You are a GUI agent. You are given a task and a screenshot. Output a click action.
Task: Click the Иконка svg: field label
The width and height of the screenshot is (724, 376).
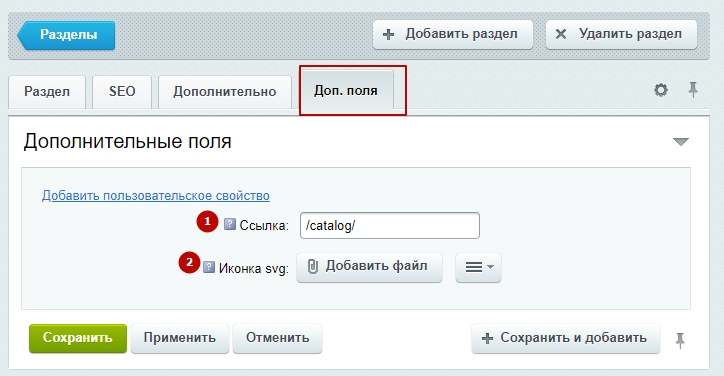pyautogui.click(x=253, y=268)
